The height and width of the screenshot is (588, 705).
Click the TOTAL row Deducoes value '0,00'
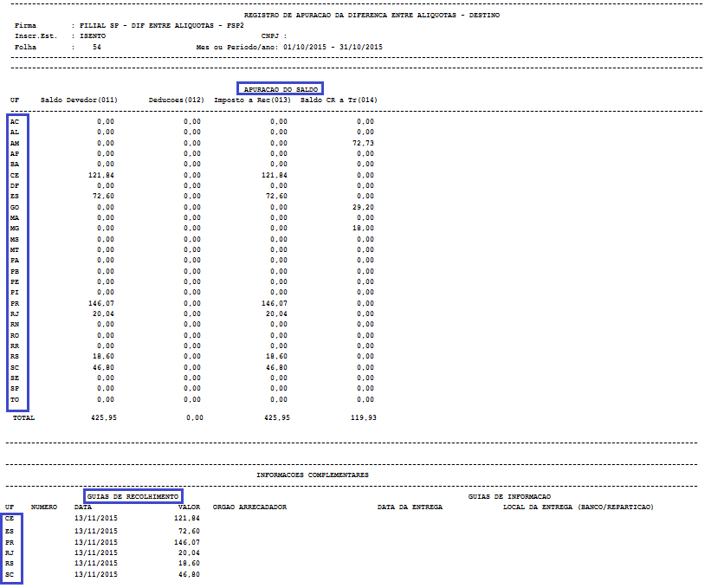tap(195, 417)
